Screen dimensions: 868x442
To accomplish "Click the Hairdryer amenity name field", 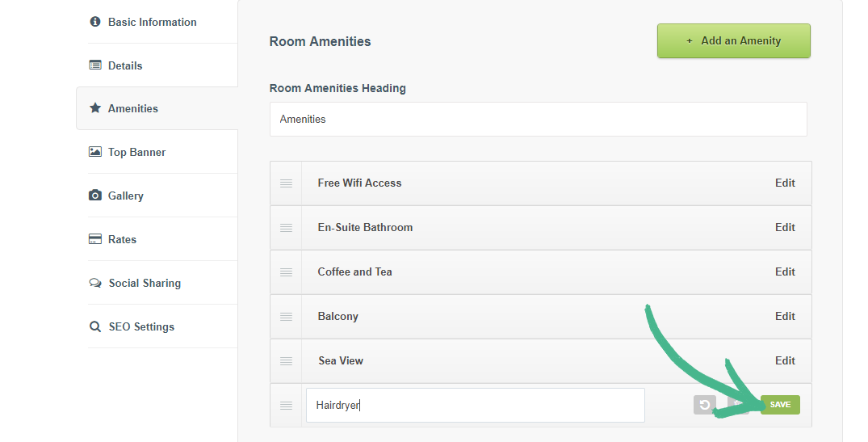I will tap(475, 406).
